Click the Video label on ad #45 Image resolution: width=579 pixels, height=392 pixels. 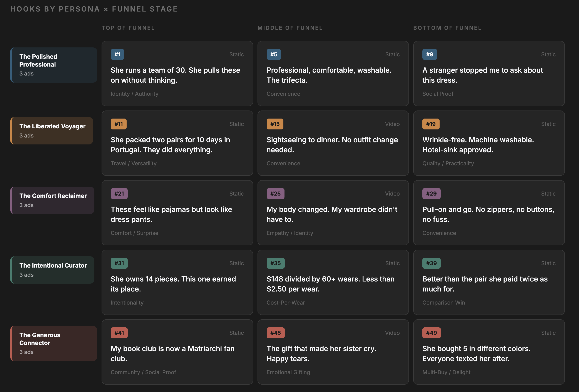click(392, 333)
